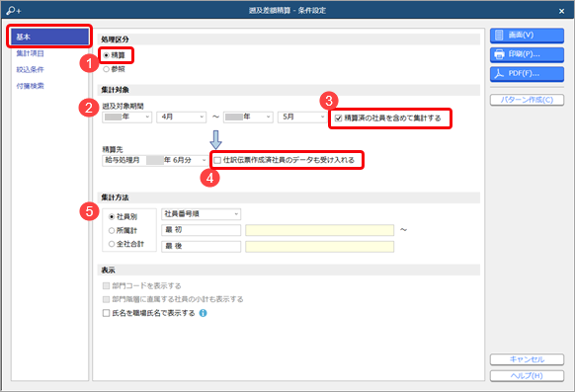Select the 参照 radio button

(x=107, y=69)
